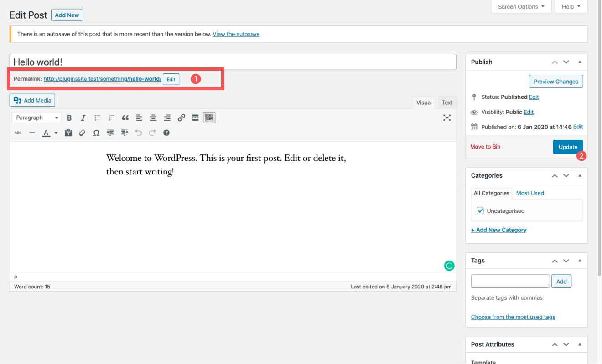Click the green Grammarly icon in editor
602x364 pixels.
pyautogui.click(x=449, y=266)
